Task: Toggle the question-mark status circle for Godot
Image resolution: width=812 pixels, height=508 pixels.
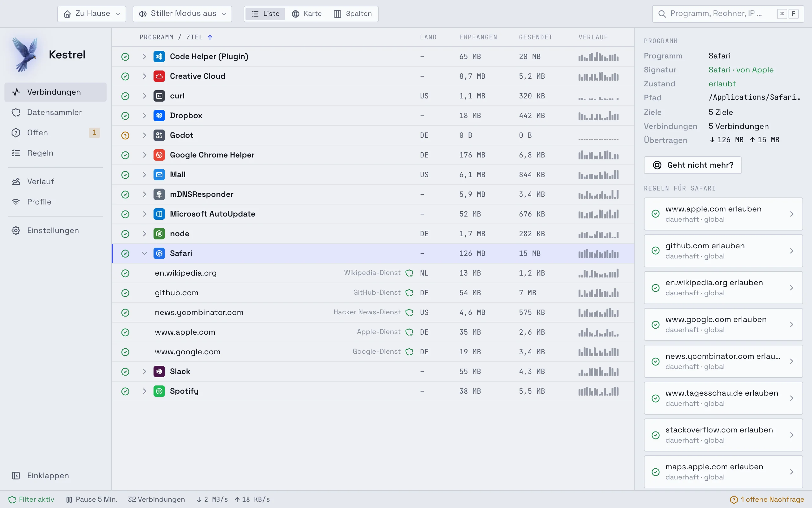Action: tap(125, 135)
